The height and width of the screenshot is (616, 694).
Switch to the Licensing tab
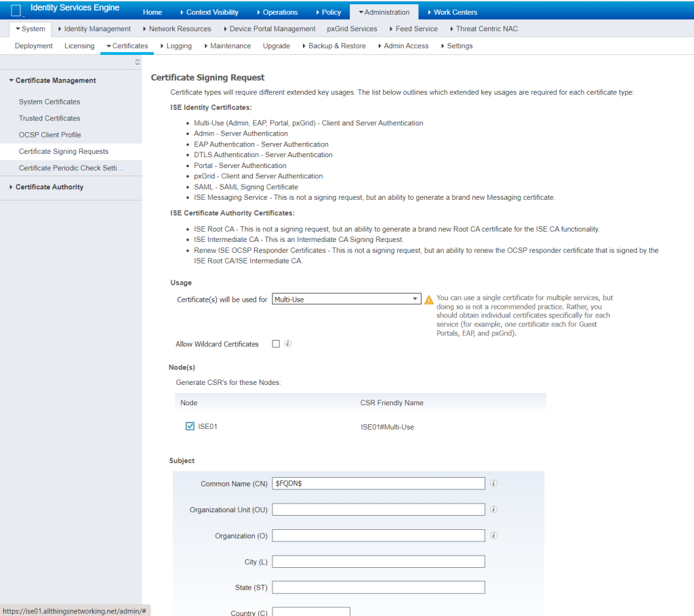[79, 46]
